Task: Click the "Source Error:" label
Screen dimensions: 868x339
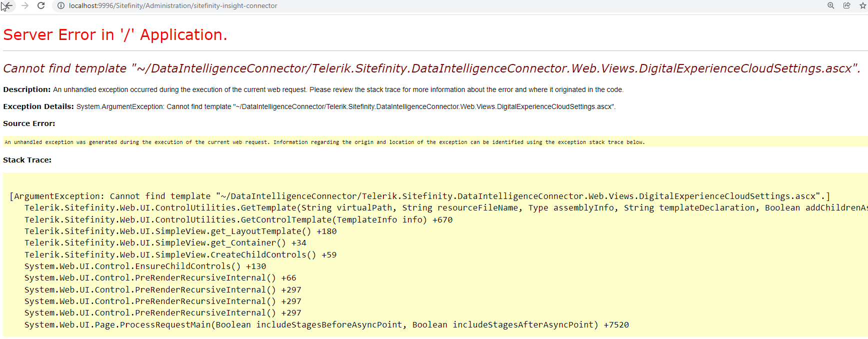Action: coord(29,123)
